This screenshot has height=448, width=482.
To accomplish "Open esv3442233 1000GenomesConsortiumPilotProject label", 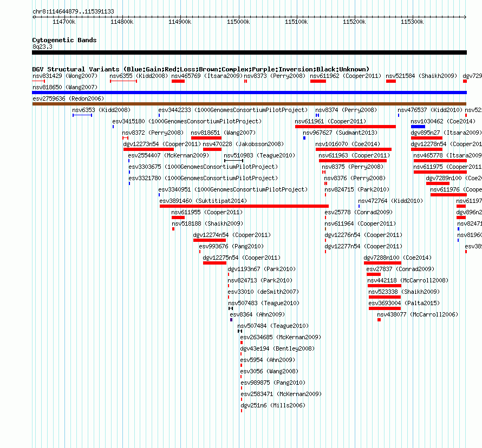I will (x=233, y=110).
